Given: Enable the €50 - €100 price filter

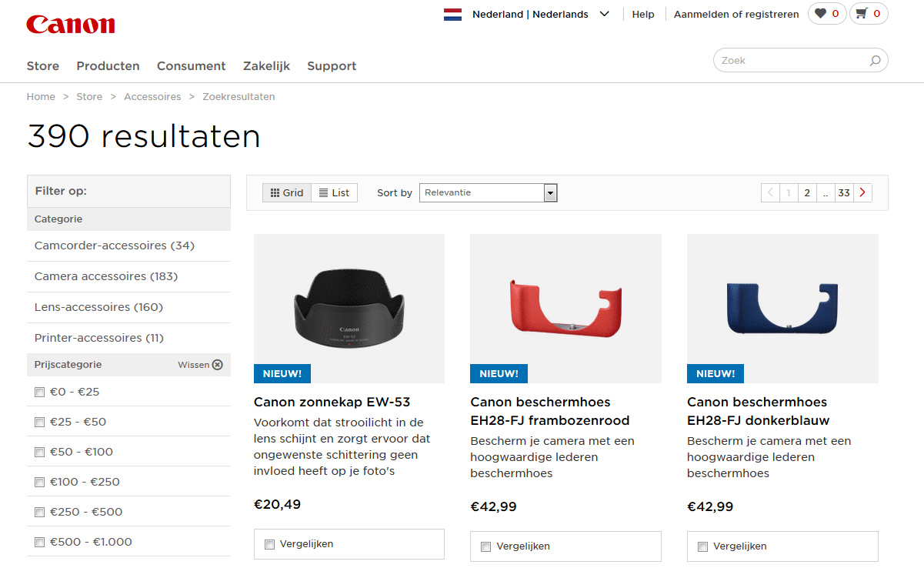Looking at the screenshot, I should coord(40,453).
